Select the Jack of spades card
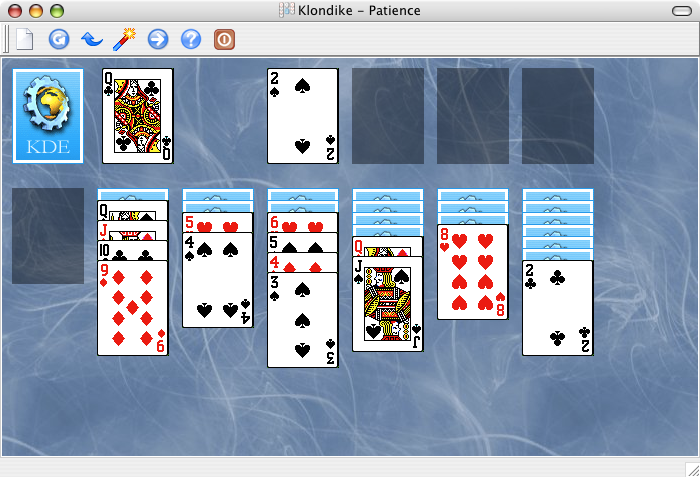The height and width of the screenshot is (477, 700). 388,304
